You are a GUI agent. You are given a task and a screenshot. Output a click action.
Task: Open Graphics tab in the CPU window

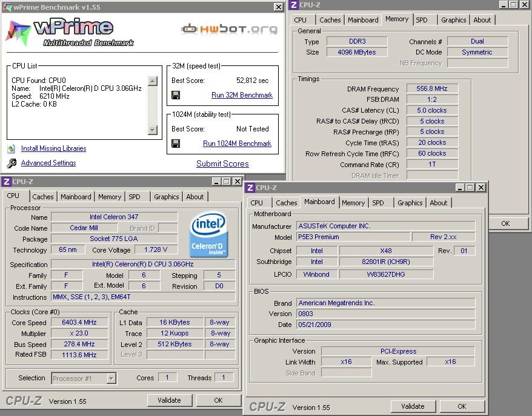166,197
